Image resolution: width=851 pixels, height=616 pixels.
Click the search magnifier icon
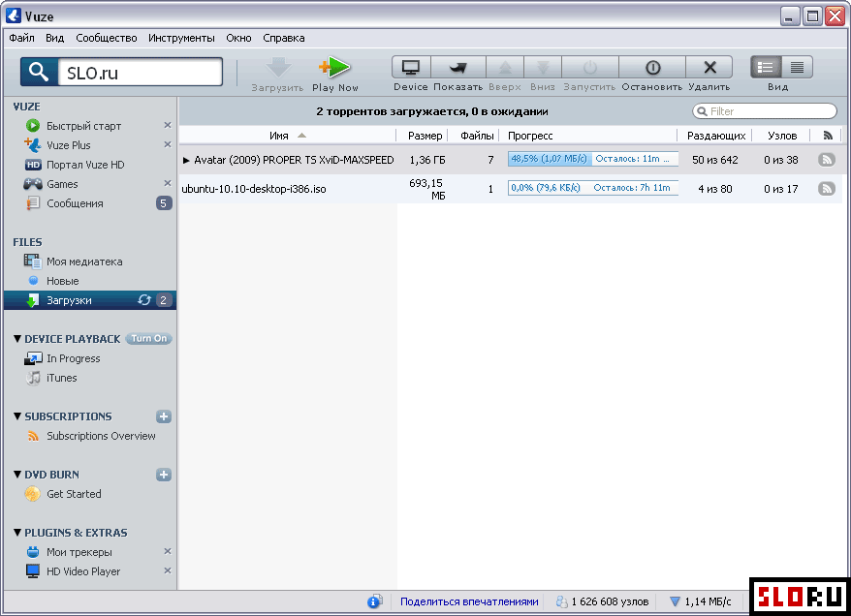(x=39, y=72)
